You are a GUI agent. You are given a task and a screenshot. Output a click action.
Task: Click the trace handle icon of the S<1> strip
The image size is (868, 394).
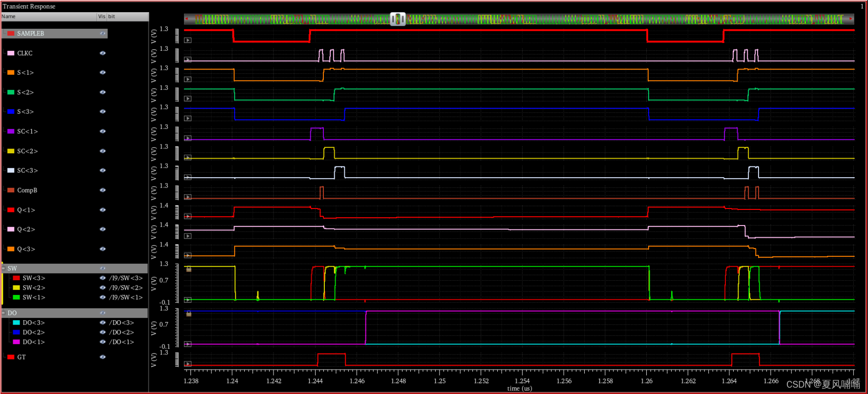click(x=188, y=79)
